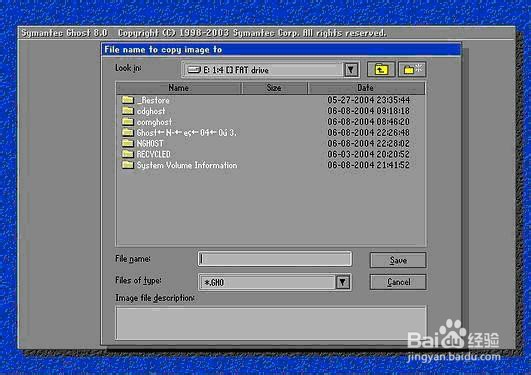Click the _Restore folder name
Image resolution: width=531 pixels, height=375 pixels.
[153, 100]
